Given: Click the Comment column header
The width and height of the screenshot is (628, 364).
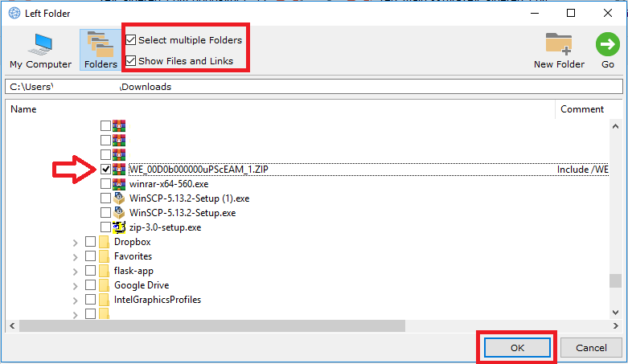Looking at the screenshot, I should [x=582, y=109].
